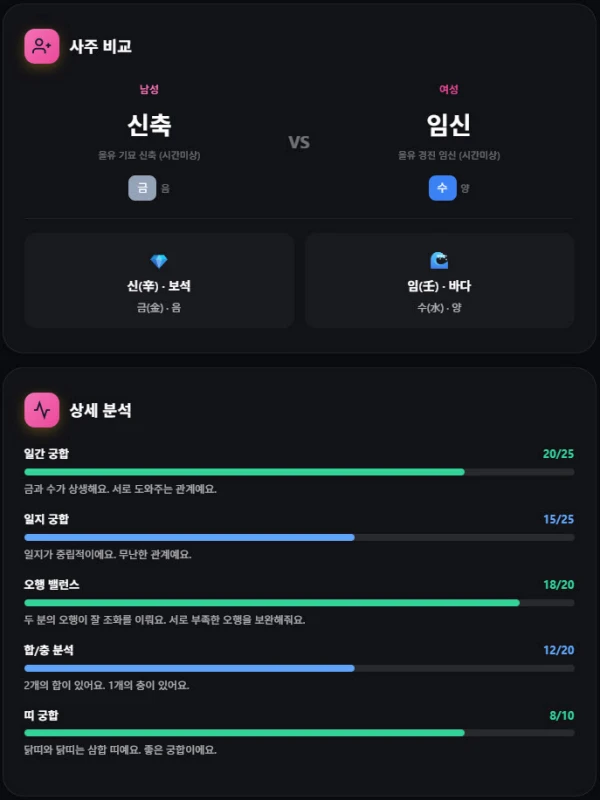Screen dimensions: 600x800
Task: Click the 띠 궁합 progress bar
Action: point(299,733)
